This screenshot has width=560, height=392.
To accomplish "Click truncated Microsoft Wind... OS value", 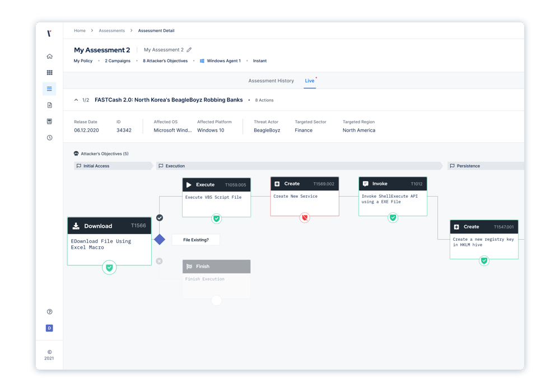I will point(172,130).
